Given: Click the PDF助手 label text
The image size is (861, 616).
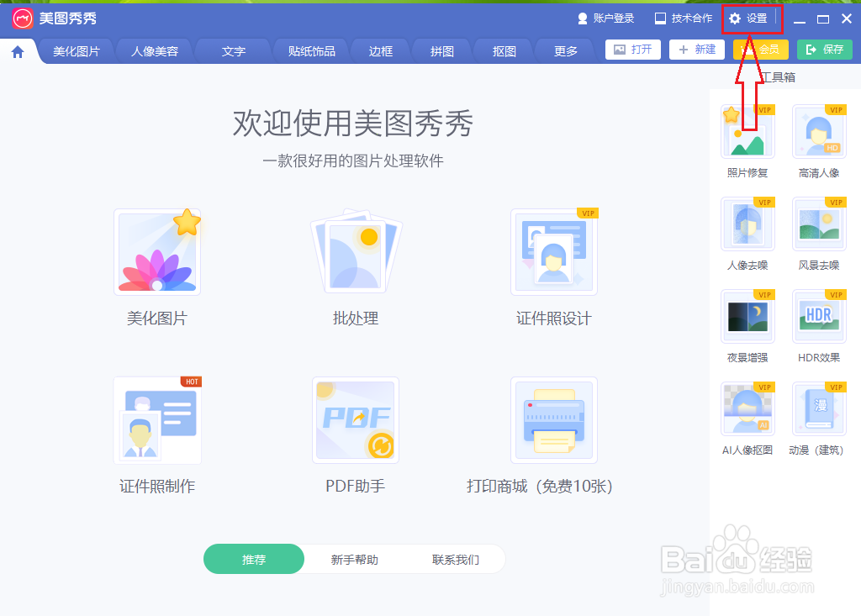Looking at the screenshot, I should click(356, 487).
